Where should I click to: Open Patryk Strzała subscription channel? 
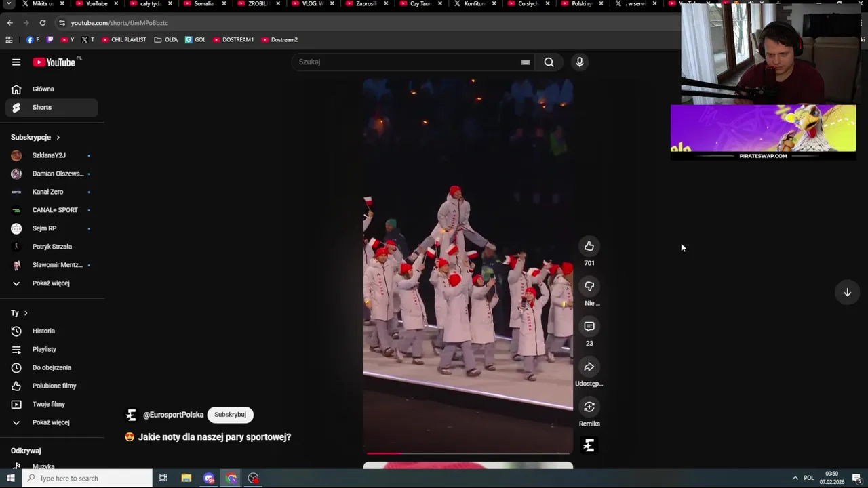[x=52, y=247]
